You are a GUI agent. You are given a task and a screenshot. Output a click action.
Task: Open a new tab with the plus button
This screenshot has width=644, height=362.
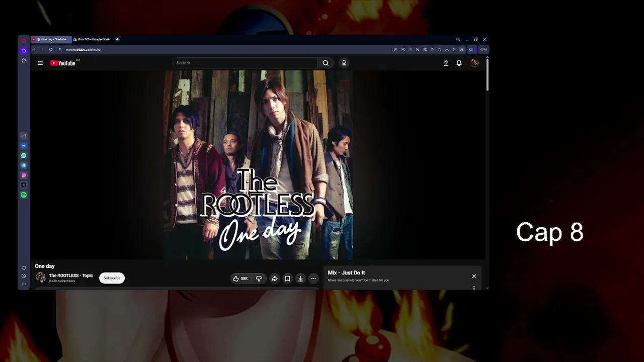117,39
